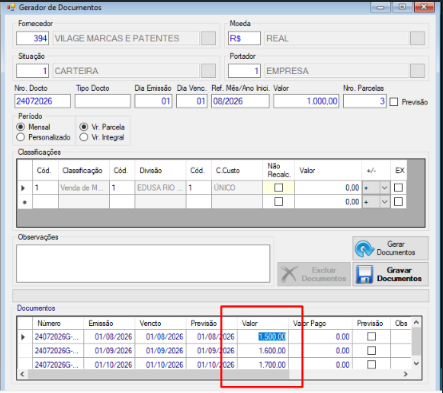Click Vencto column header in Documentos
The width and height of the screenshot is (443, 393).
click(160, 323)
